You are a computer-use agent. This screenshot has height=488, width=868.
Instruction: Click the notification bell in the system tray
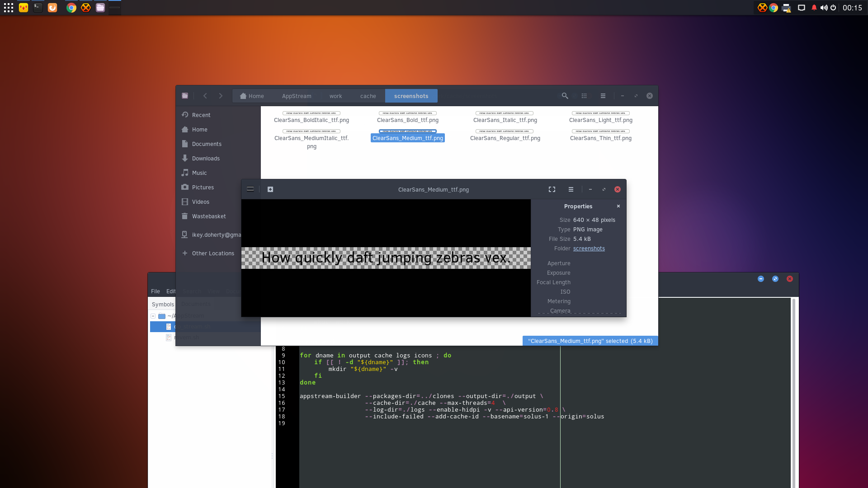tap(814, 8)
